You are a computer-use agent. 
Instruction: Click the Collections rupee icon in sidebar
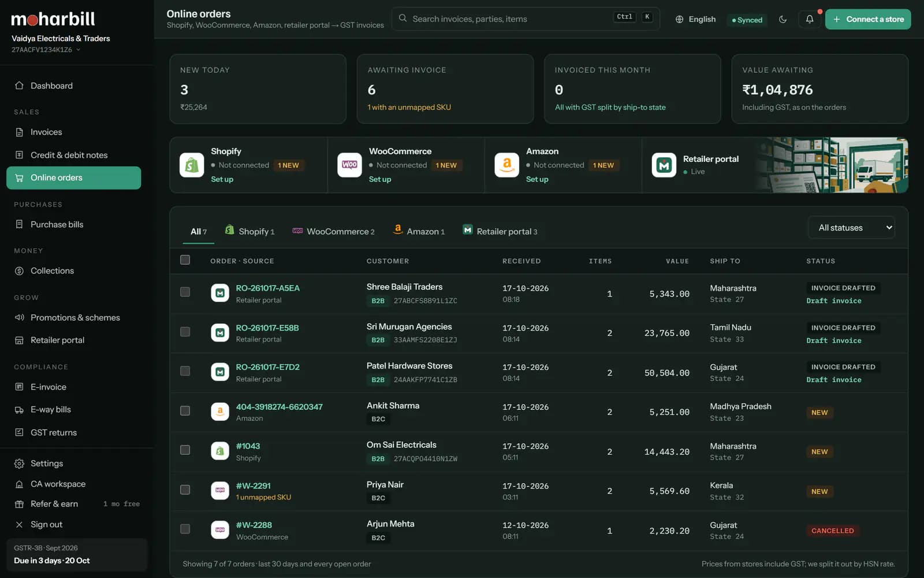pos(19,271)
